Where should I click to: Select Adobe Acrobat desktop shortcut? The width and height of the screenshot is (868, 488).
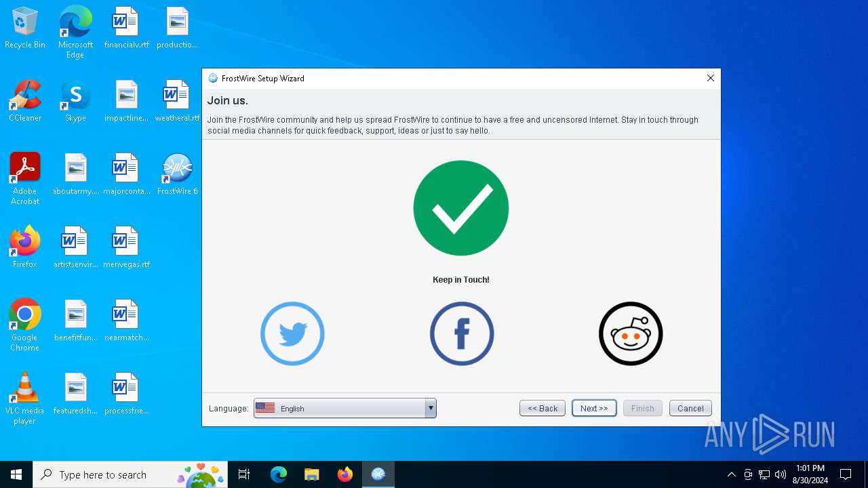coord(25,179)
